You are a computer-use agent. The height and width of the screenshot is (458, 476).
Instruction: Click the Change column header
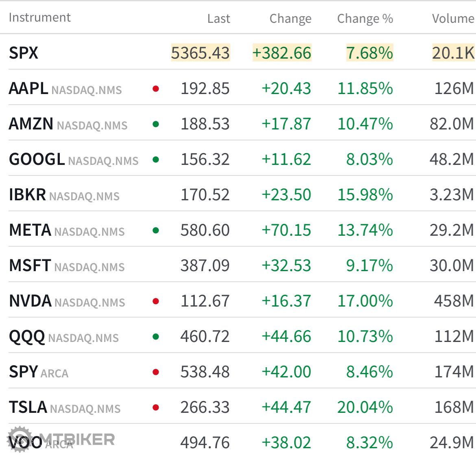click(x=290, y=19)
